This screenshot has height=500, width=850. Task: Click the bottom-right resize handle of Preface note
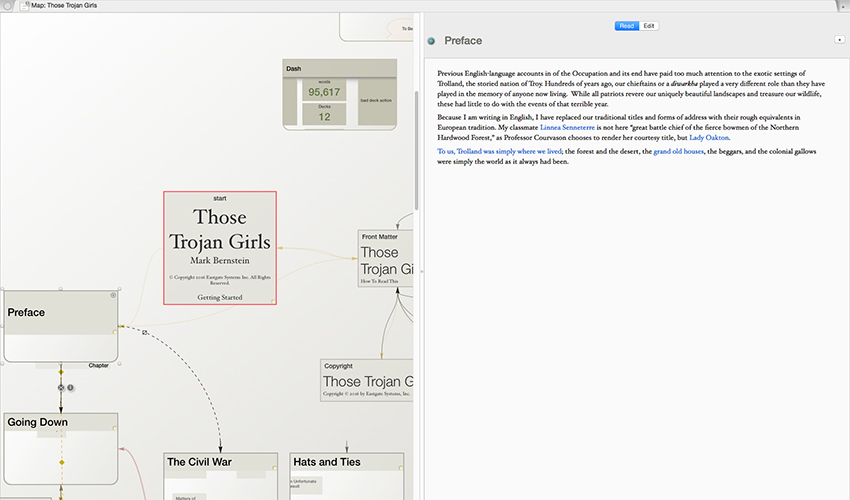click(119, 363)
